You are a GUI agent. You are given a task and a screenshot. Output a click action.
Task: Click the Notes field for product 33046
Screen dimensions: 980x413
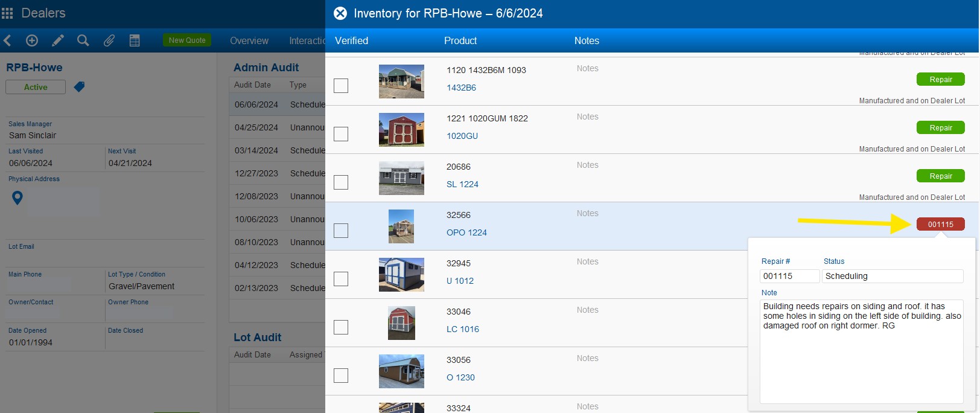pyautogui.click(x=587, y=310)
